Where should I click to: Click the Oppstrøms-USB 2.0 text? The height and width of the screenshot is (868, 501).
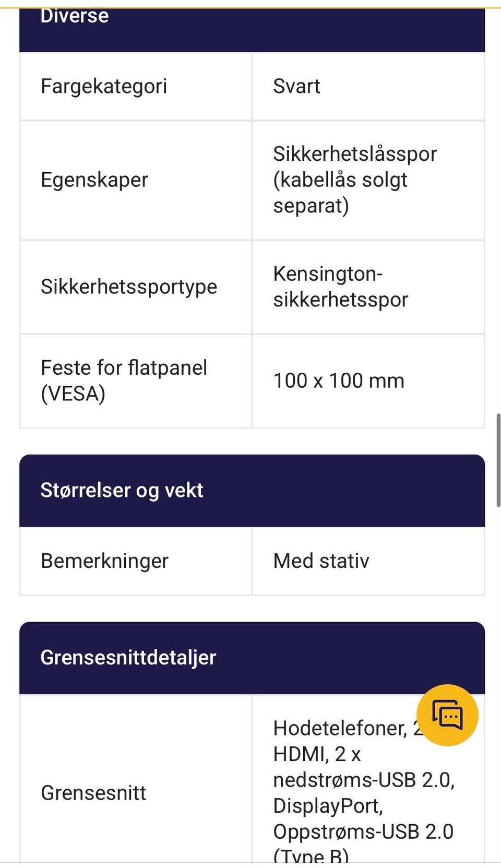[363, 831]
